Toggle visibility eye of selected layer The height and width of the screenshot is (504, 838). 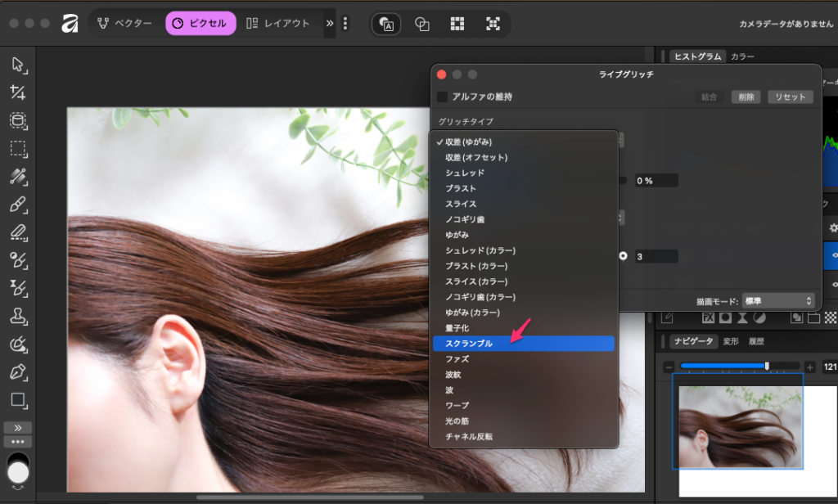pos(834,255)
